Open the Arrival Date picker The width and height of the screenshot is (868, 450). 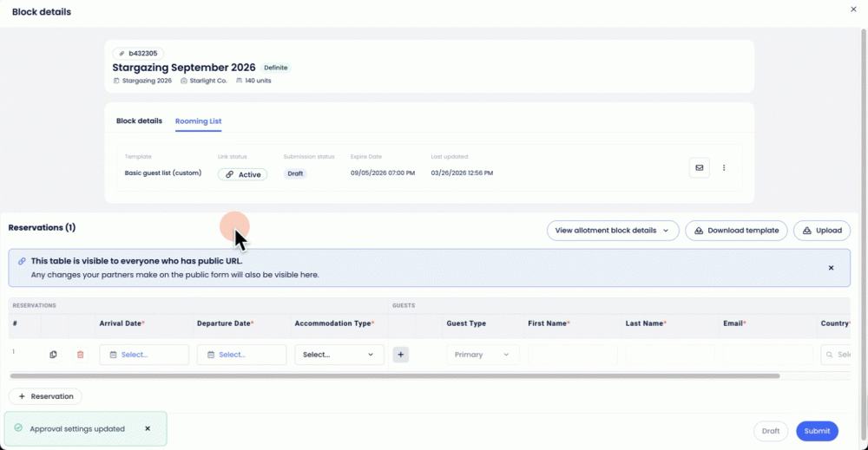coord(144,355)
